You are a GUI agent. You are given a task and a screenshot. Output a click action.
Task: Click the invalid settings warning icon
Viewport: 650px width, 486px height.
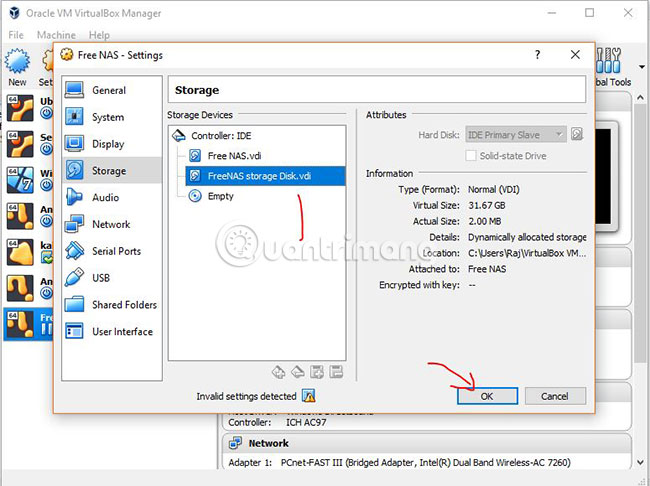point(309,396)
